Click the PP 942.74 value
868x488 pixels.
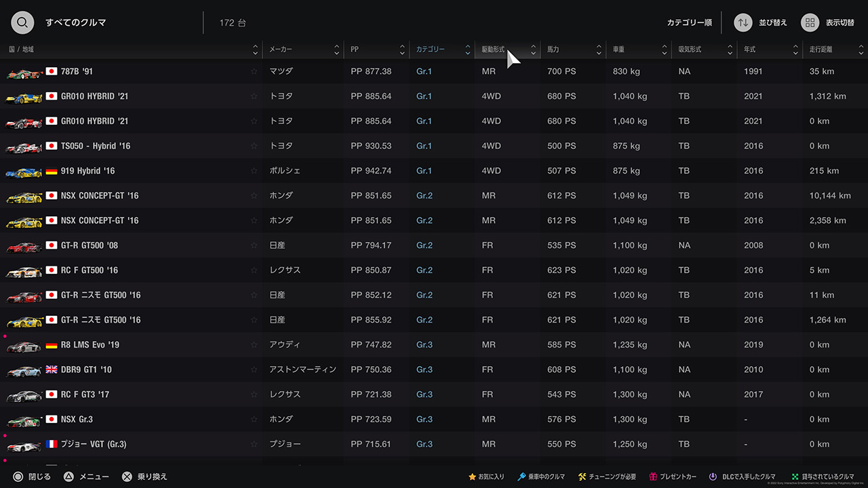coord(371,171)
